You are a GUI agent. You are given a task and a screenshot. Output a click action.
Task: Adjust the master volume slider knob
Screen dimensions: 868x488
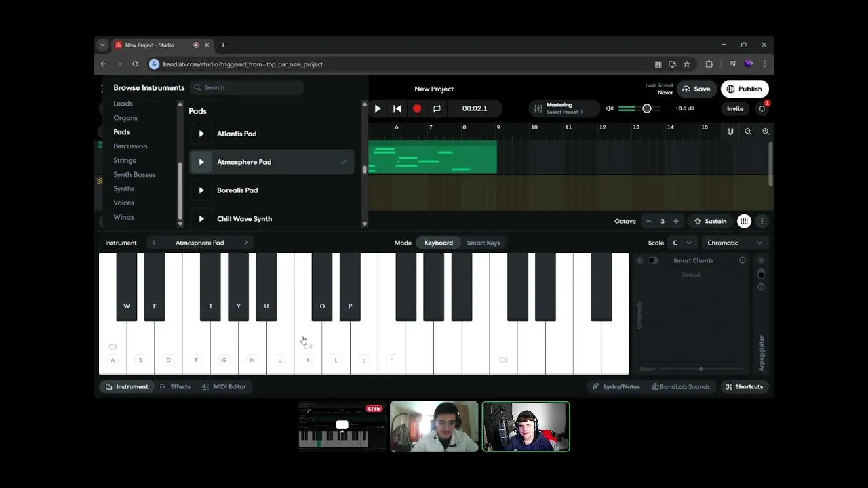(647, 108)
